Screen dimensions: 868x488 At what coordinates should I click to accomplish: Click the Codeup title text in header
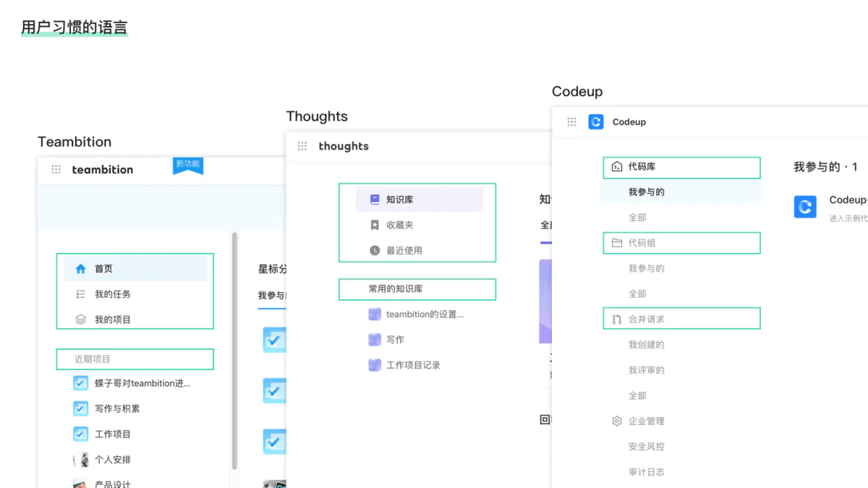point(629,122)
